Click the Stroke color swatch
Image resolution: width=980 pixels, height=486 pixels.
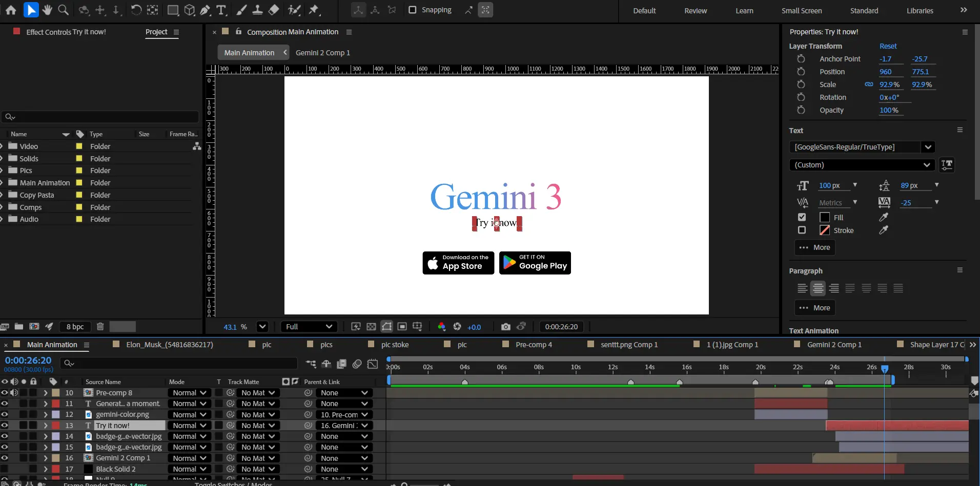click(824, 230)
